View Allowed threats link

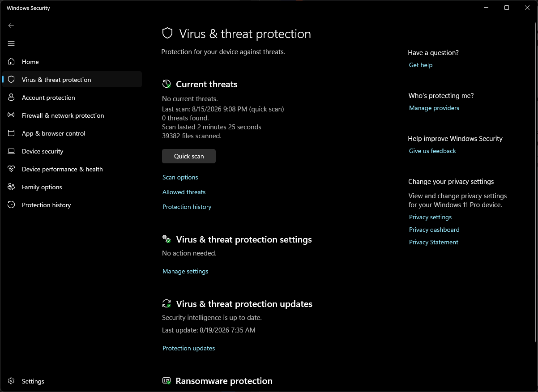click(184, 192)
